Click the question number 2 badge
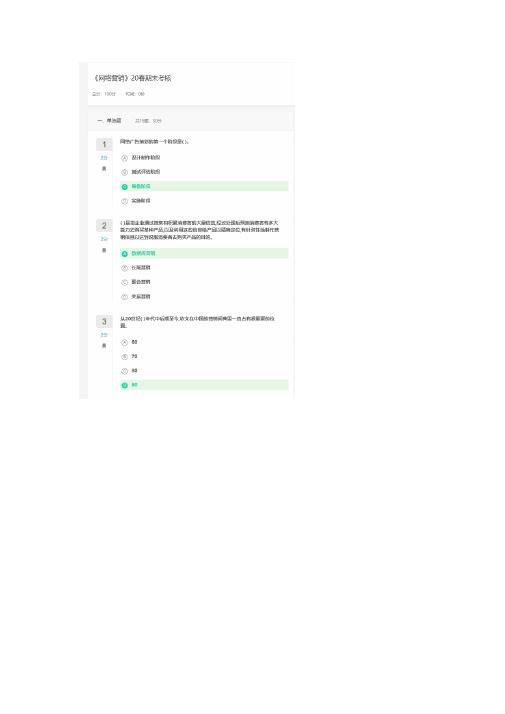Viewport: 505px width, 714px height. [104, 225]
